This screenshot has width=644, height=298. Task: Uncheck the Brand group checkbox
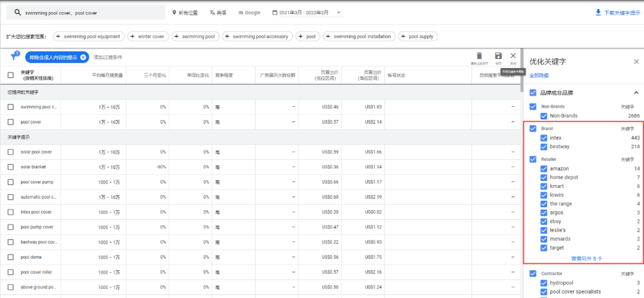[x=533, y=128]
